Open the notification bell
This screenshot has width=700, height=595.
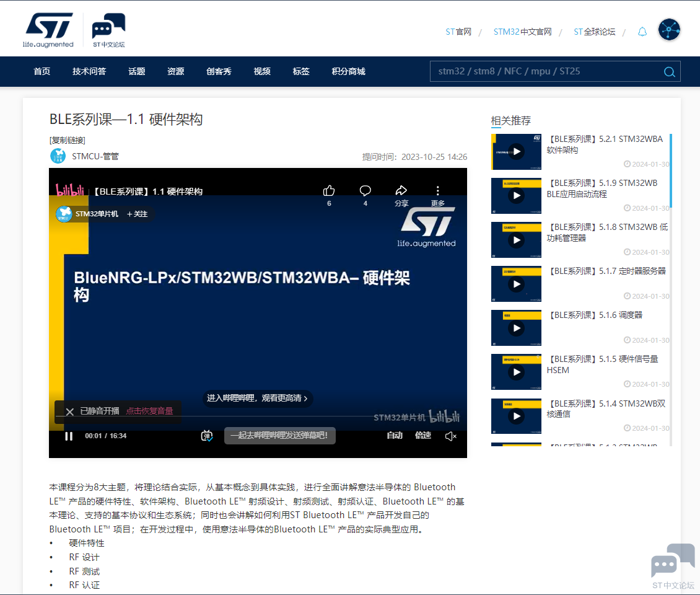tap(642, 32)
